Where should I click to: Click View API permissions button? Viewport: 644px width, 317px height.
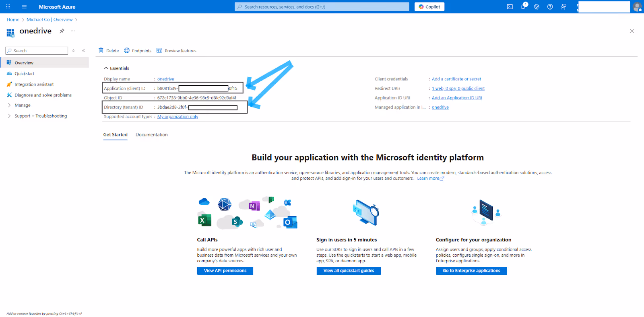[x=225, y=271]
